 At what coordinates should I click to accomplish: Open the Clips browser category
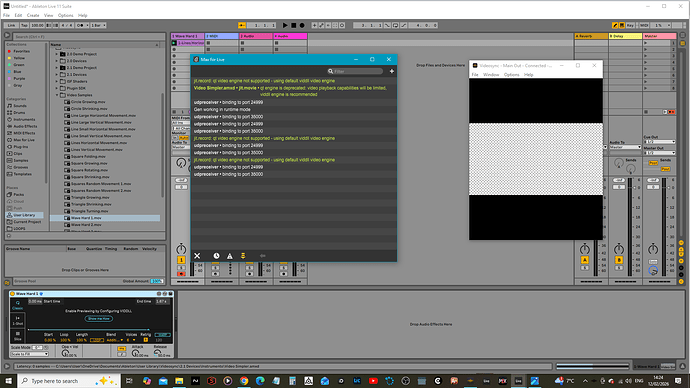(x=18, y=154)
